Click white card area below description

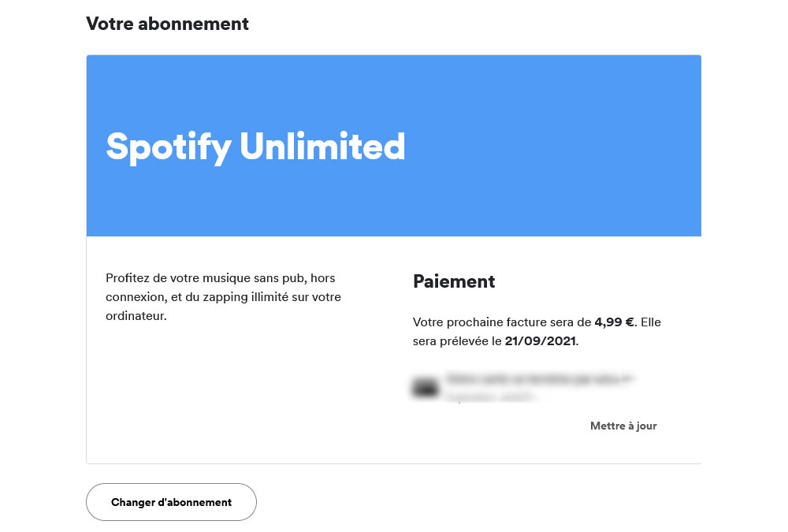[x=236, y=394]
